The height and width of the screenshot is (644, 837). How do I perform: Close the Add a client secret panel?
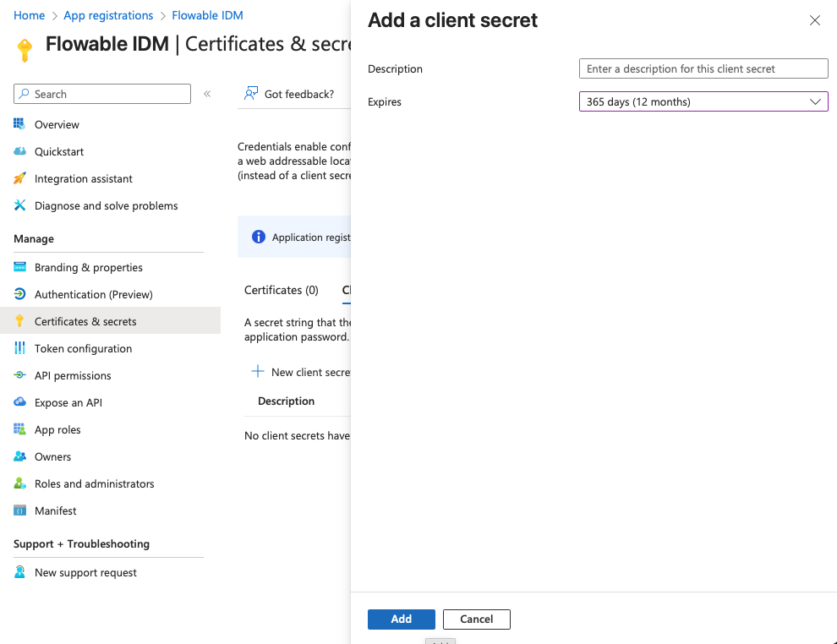pyautogui.click(x=814, y=20)
